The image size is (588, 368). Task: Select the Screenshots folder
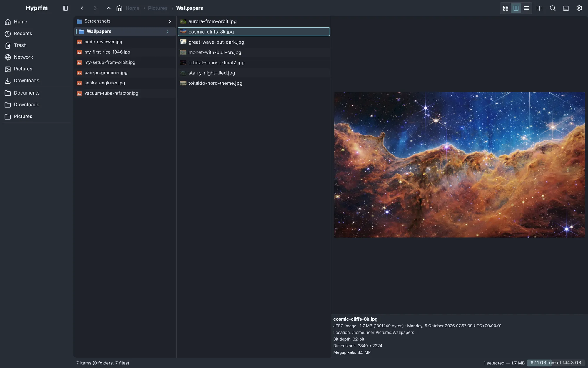coord(125,21)
